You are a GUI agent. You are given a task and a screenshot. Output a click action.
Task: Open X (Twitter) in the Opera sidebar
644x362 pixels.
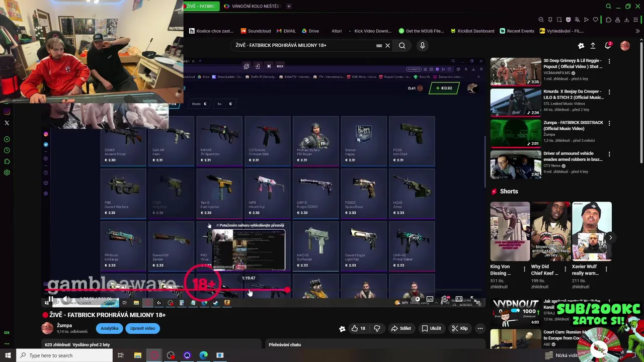[7, 123]
